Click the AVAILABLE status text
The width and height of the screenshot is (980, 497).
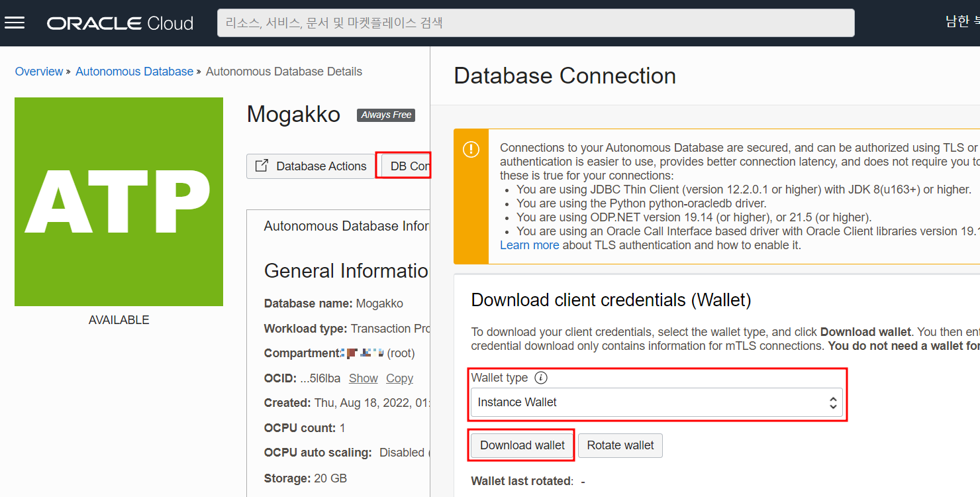pos(119,320)
